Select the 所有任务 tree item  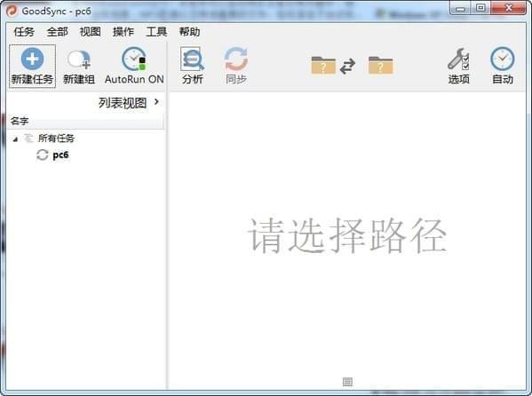(56, 139)
